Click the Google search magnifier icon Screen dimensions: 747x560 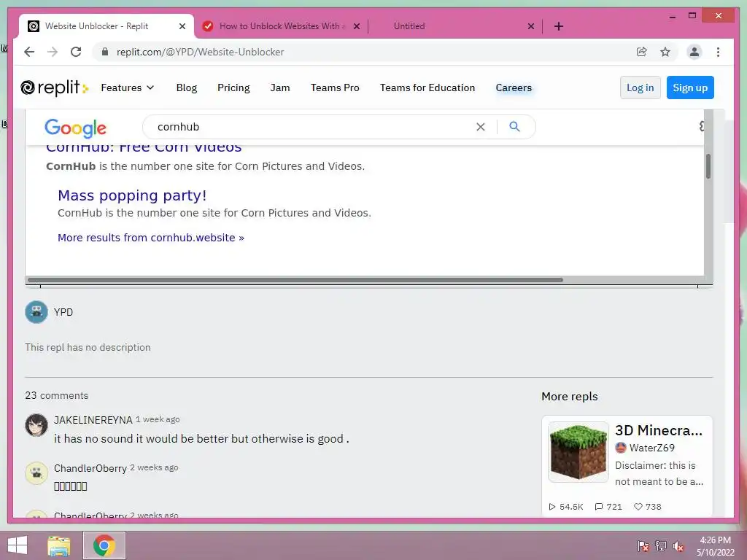pyautogui.click(x=514, y=127)
